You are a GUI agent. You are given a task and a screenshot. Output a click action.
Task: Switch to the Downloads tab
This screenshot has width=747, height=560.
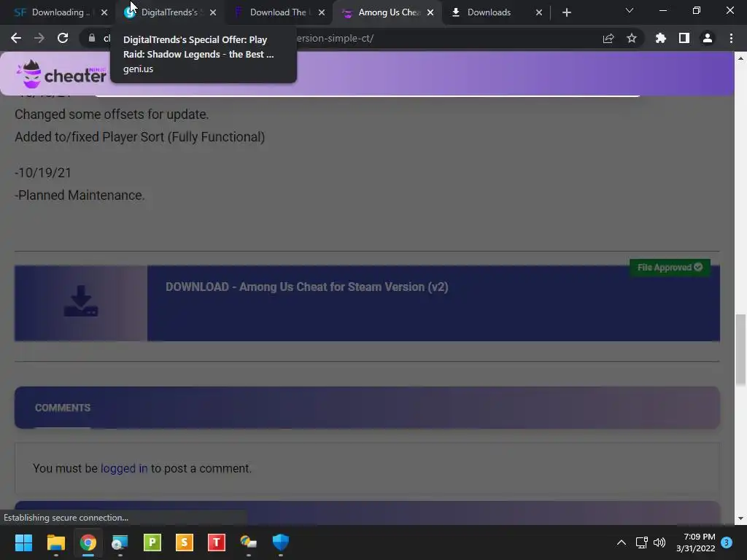point(489,12)
